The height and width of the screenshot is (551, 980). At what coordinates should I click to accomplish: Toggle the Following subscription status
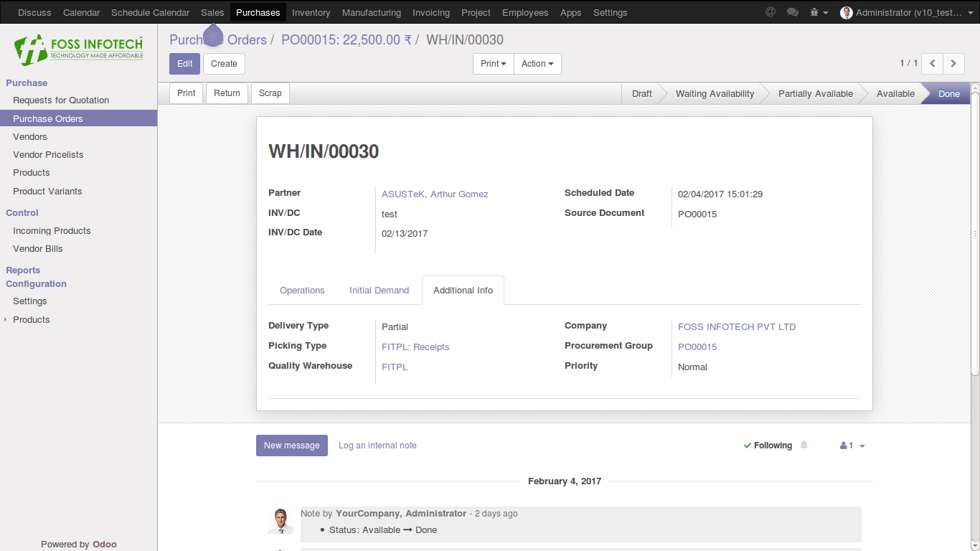point(768,446)
